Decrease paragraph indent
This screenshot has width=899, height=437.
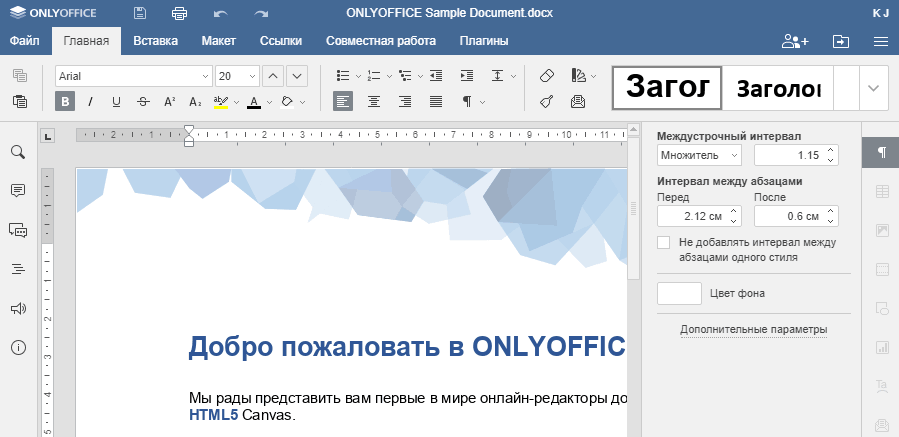pyautogui.click(x=436, y=76)
